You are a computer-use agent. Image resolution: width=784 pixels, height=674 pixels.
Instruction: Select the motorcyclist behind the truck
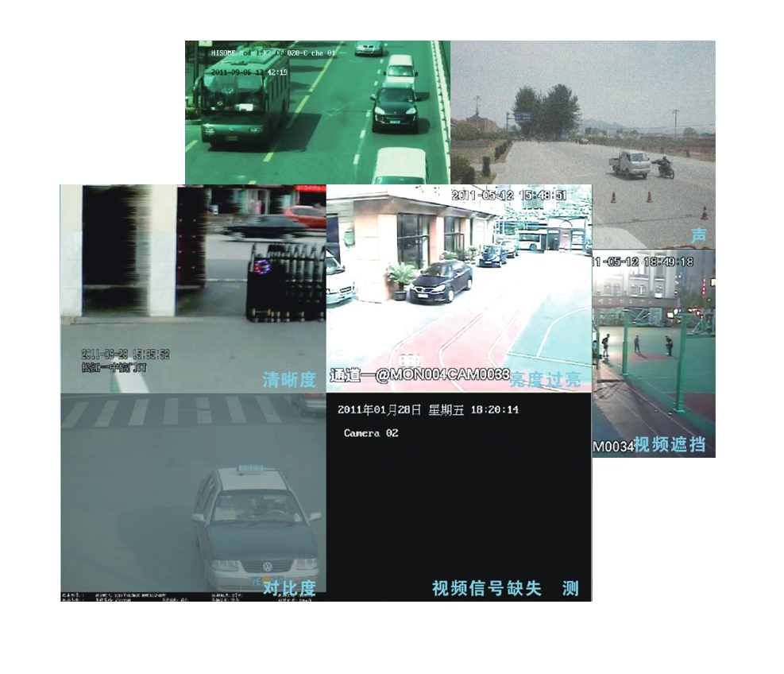pyautogui.click(x=664, y=167)
